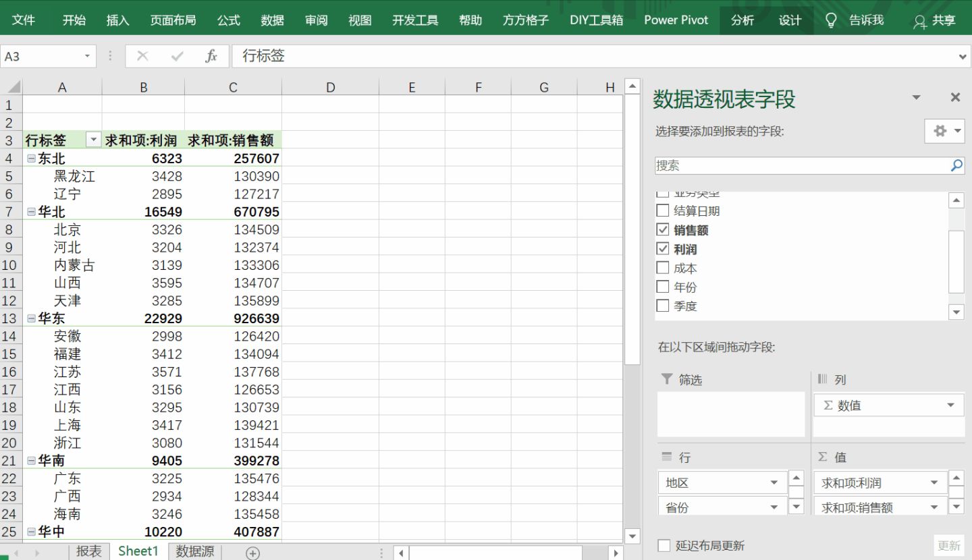972x560 pixels.
Task: Click the field list scroll down arrow
Action: pyautogui.click(x=956, y=312)
